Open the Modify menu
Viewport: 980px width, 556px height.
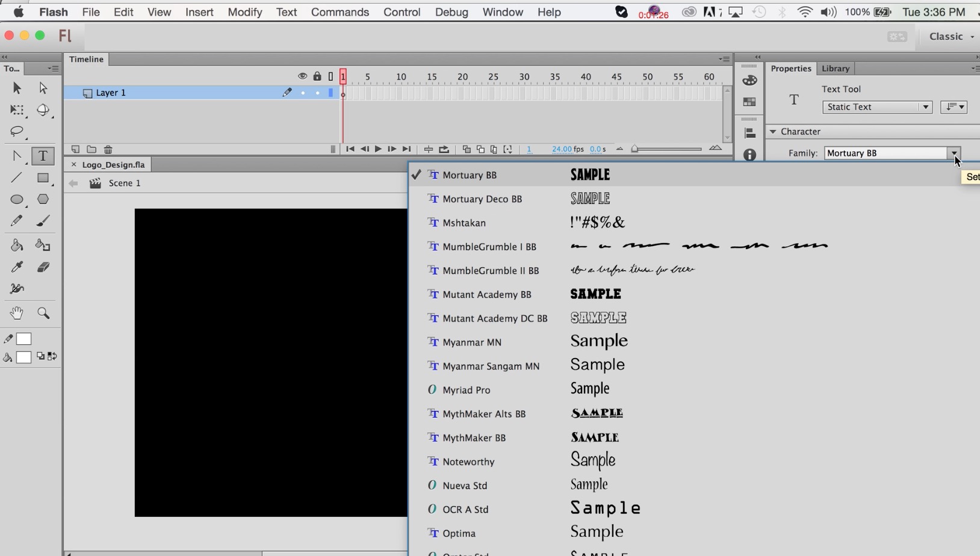[244, 12]
